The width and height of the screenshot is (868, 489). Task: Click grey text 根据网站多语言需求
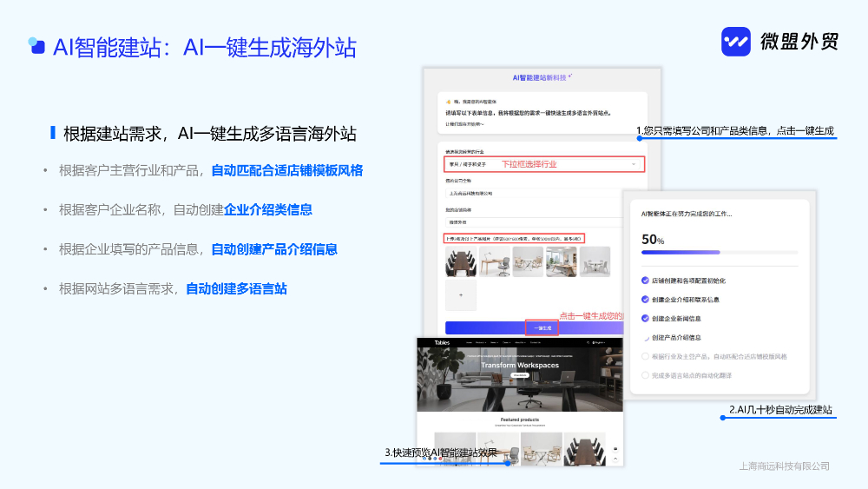115,289
